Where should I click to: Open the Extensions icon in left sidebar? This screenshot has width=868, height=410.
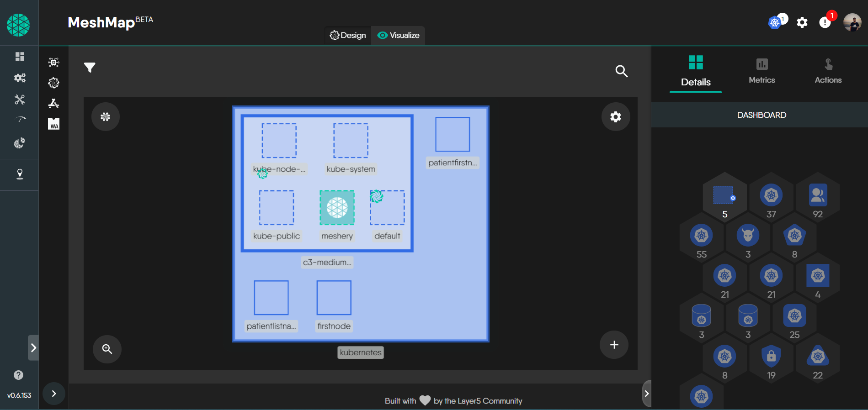pos(20,143)
